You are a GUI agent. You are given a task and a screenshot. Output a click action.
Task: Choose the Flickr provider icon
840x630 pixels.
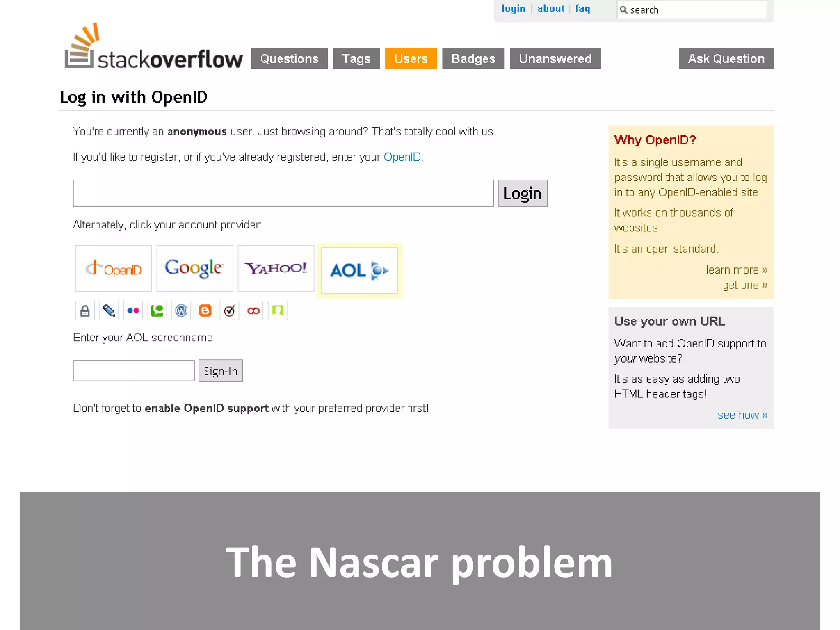click(133, 310)
